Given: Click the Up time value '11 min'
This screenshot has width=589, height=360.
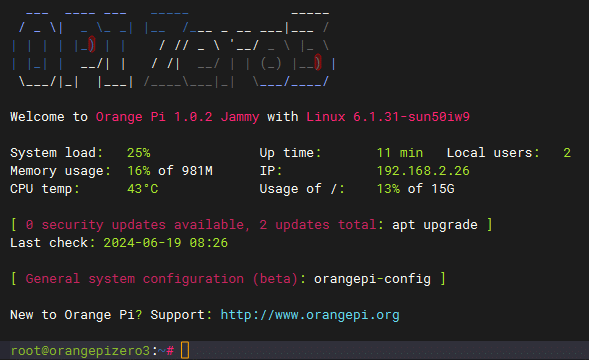Looking at the screenshot, I should click(400, 153).
